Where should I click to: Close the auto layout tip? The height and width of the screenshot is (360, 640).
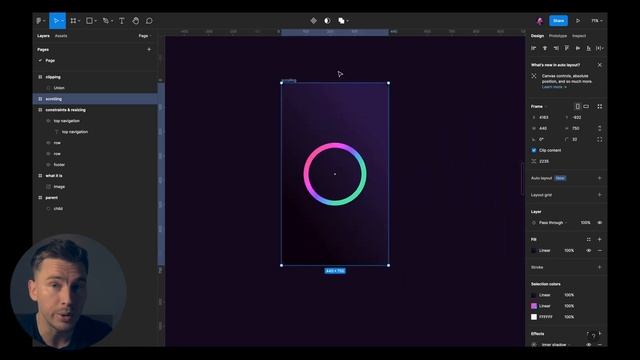(x=600, y=65)
